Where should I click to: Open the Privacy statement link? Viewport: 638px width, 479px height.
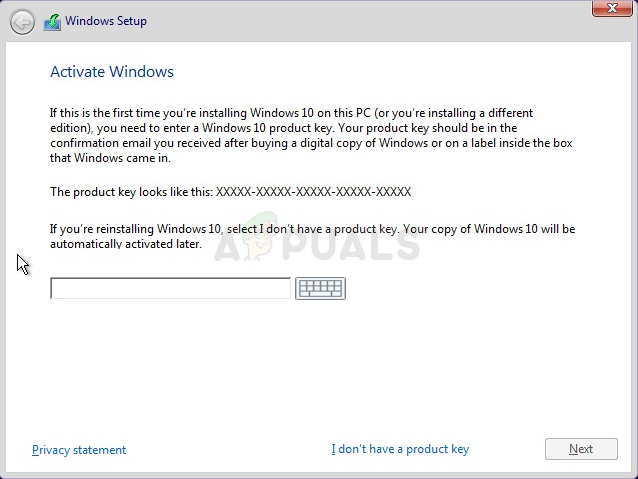click(x=79, y=450)
